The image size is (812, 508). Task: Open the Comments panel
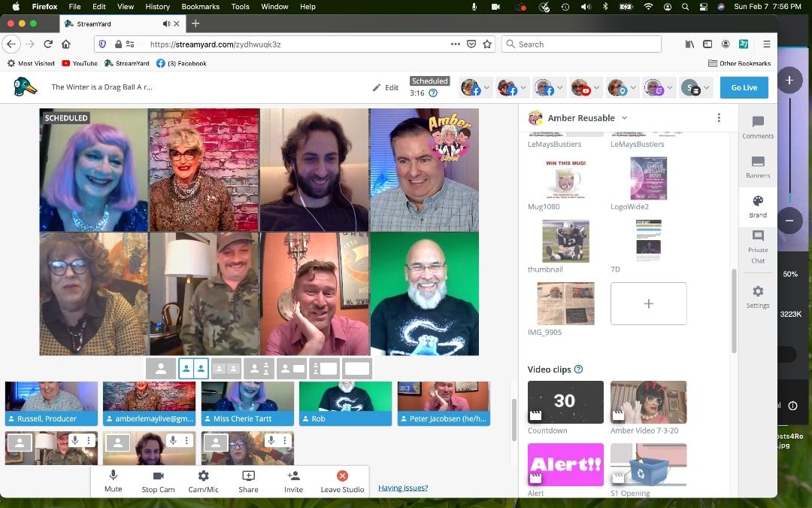(x=758, y=126)
